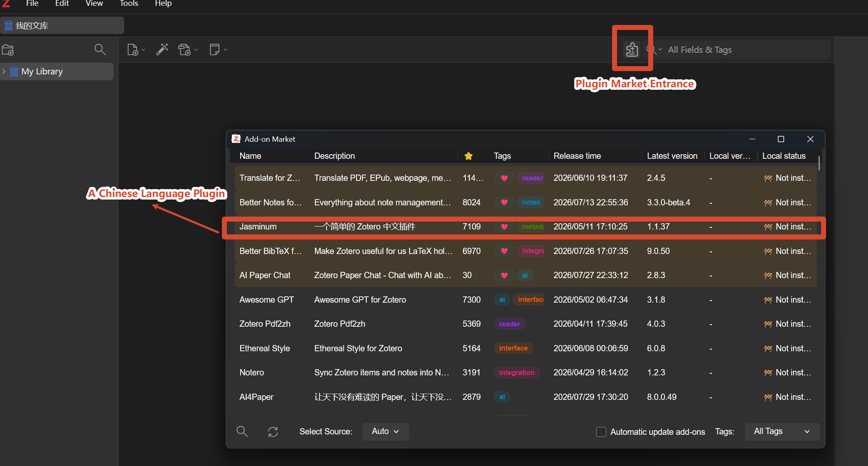Click the integration tag on Notero row
The width and height of the screenshot is (868, 466).
coord(516,373)
